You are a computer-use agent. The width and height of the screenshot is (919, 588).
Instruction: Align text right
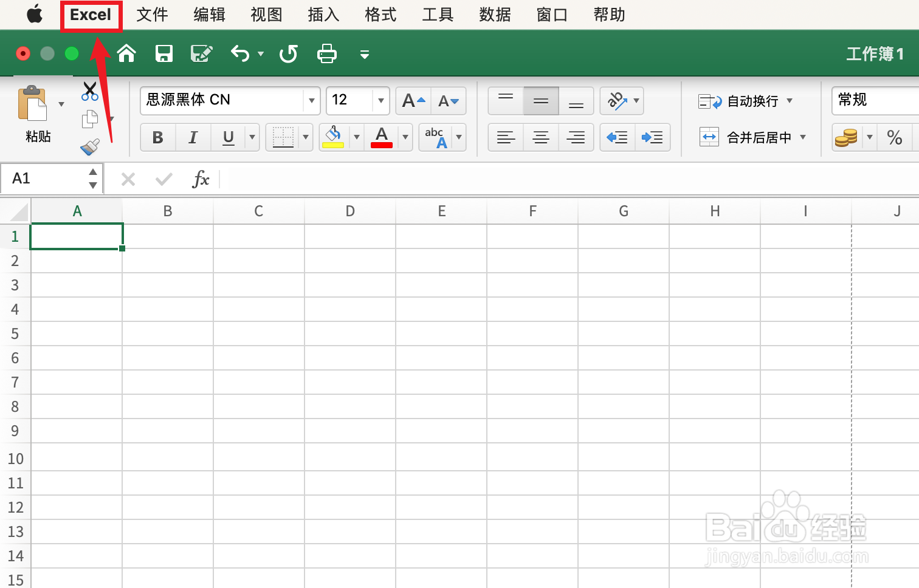[576, 137]
